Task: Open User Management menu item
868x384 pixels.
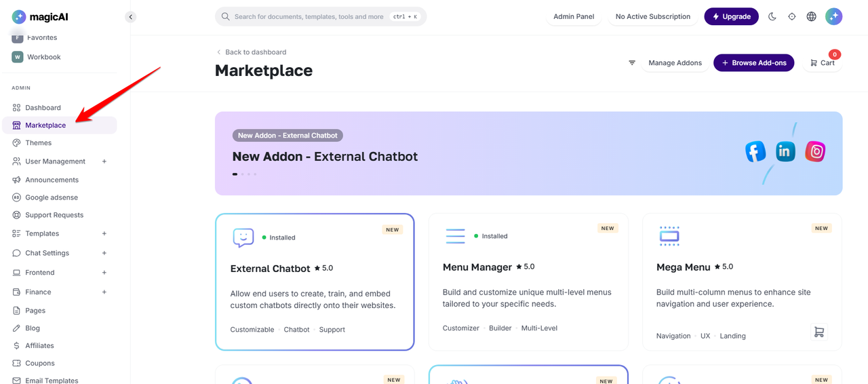Action: 55,161
